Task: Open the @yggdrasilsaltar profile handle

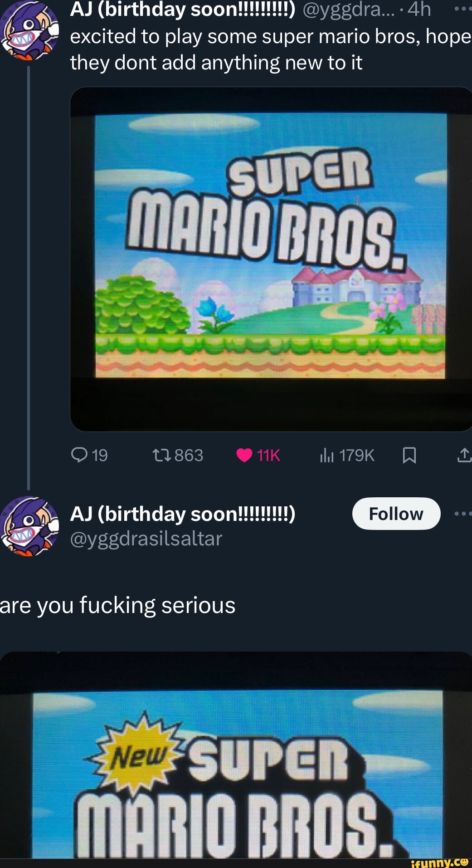Action: 146,539
